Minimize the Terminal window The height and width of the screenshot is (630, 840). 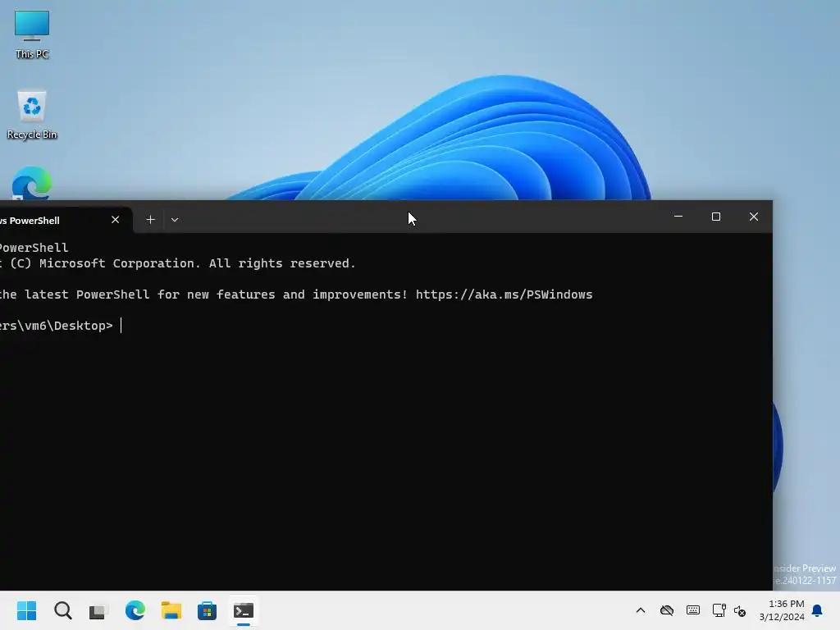point(678,217)
